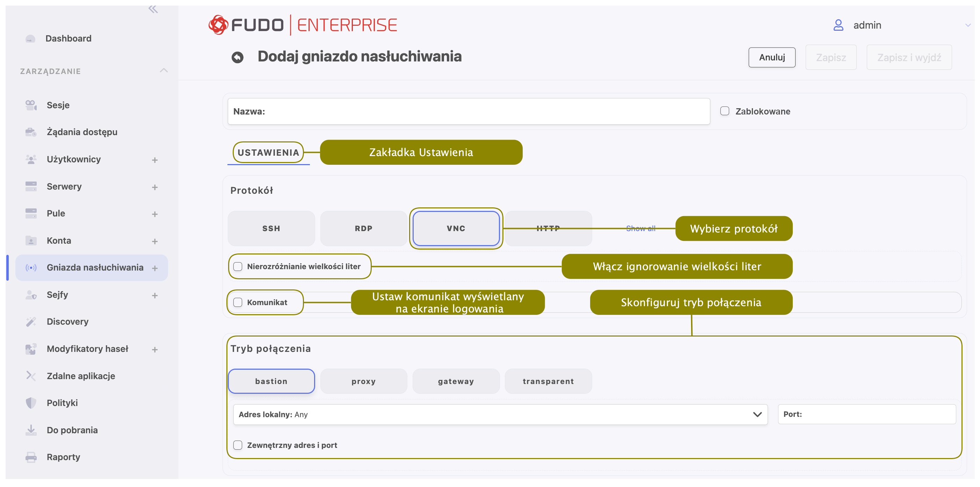Collapse the sidebar with double-chevron icon

point(153,9)
